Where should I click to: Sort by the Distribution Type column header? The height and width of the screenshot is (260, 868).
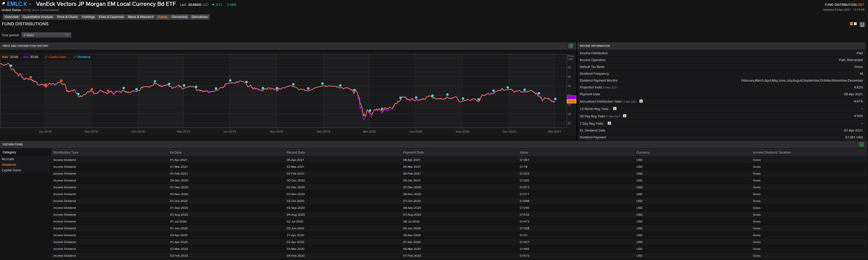66,152
